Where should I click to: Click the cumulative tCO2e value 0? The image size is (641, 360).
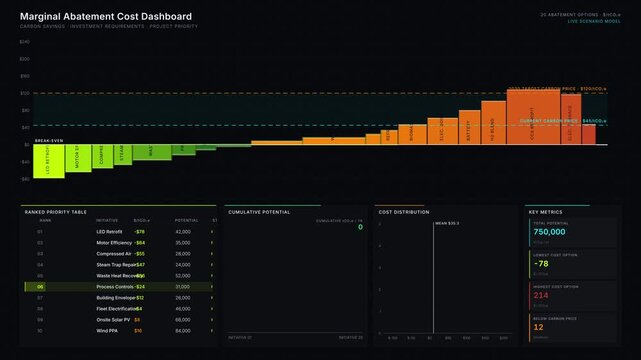(360, 227)
